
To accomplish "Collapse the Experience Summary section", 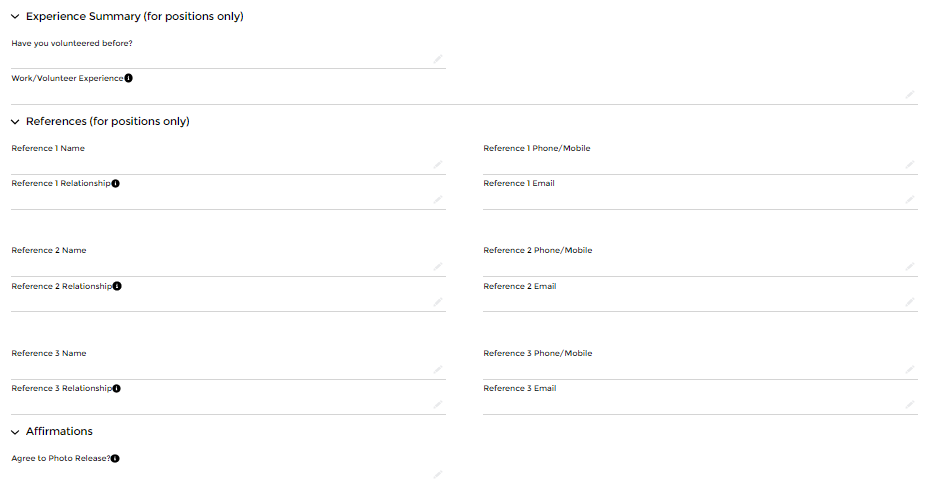I will [15, 17].
